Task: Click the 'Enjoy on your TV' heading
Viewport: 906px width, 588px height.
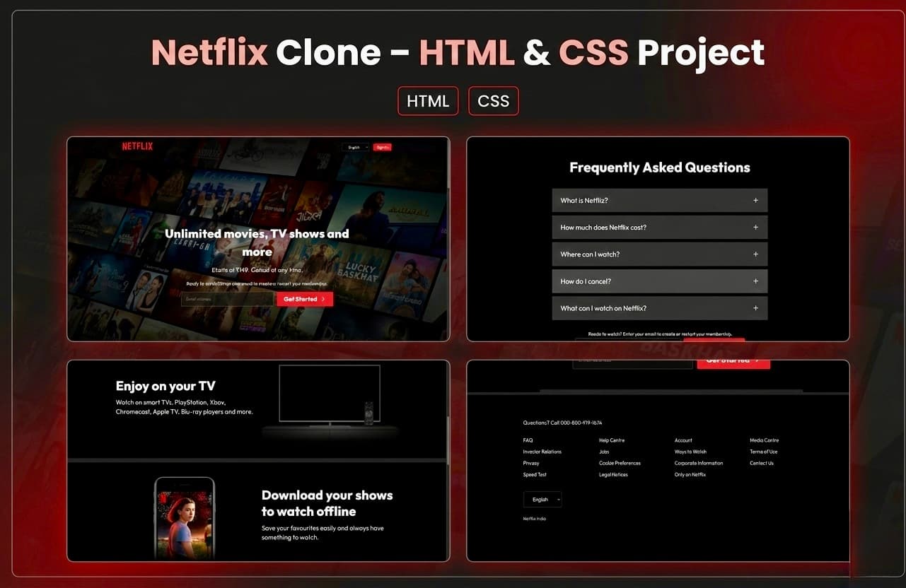Action: (165, 386)
